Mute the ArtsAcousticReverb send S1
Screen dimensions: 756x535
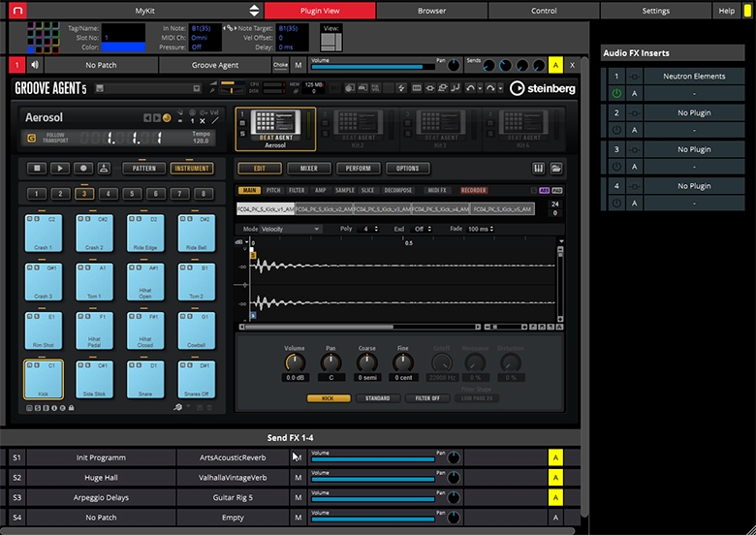tap(299, 457)
